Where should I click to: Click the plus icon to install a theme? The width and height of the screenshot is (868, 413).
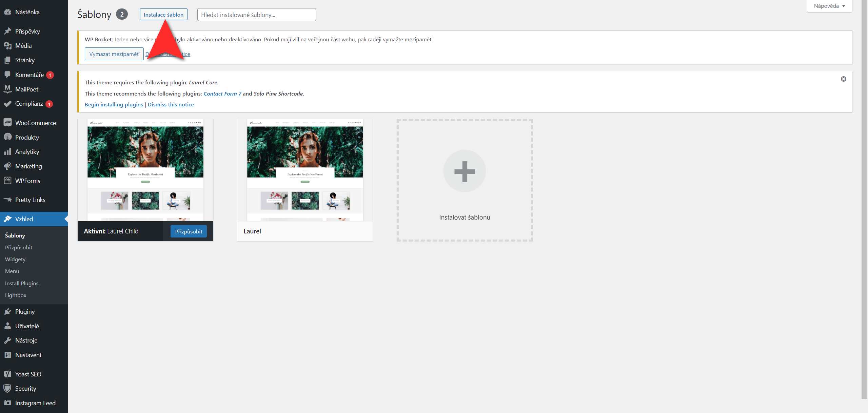pos(465,171)
